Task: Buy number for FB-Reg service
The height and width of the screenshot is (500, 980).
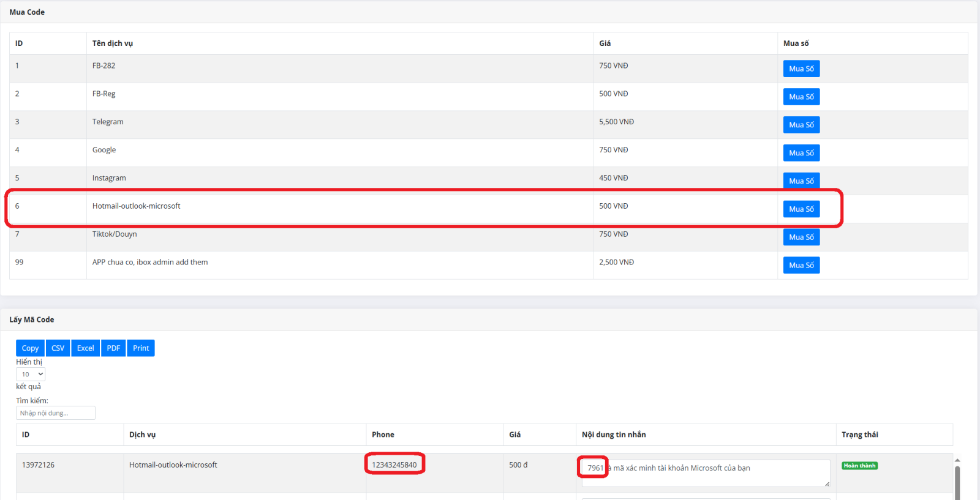Action: 801,97
